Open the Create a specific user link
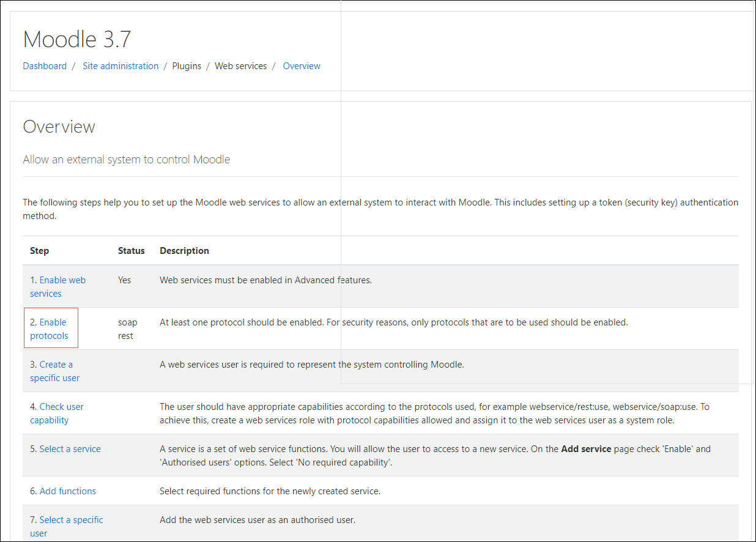 point(55,371)
